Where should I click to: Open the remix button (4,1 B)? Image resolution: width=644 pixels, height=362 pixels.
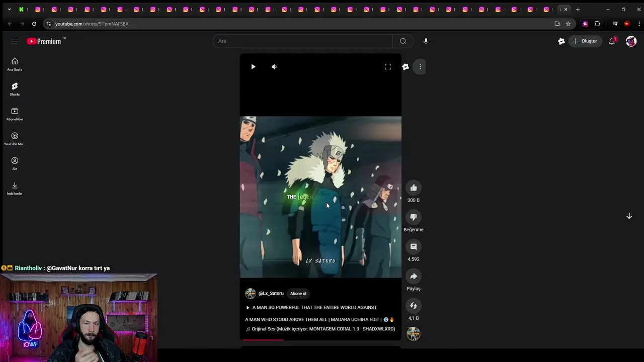[x=414, y=306]
